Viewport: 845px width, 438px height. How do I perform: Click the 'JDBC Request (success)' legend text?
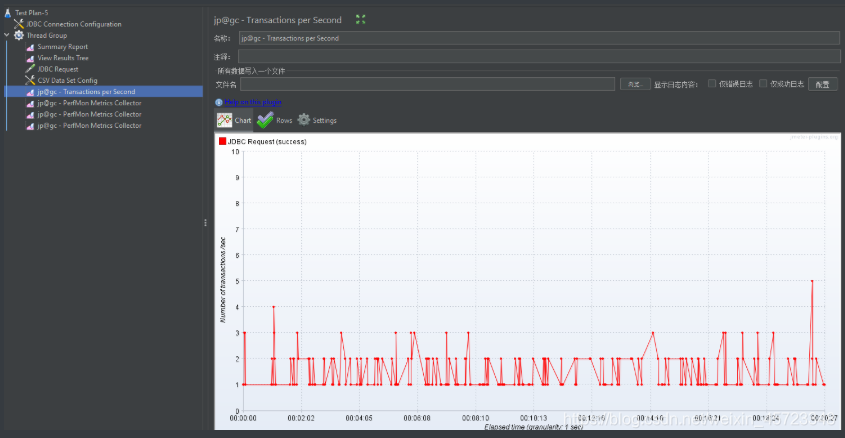tap(267, 142)
